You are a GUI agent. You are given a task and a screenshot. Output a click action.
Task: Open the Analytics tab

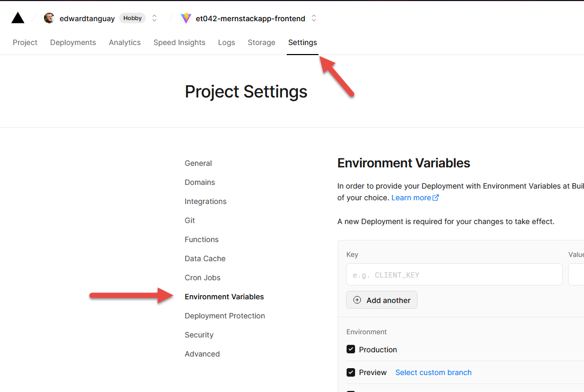click(125, 42)
